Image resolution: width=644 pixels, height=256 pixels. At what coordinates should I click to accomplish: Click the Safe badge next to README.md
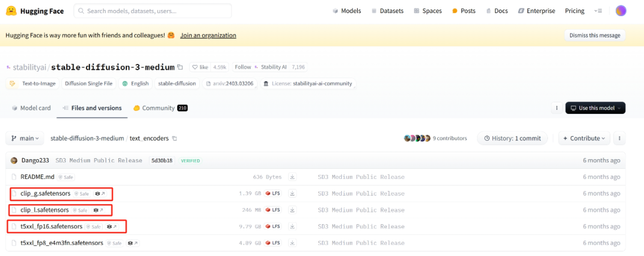tap(66, 177)
